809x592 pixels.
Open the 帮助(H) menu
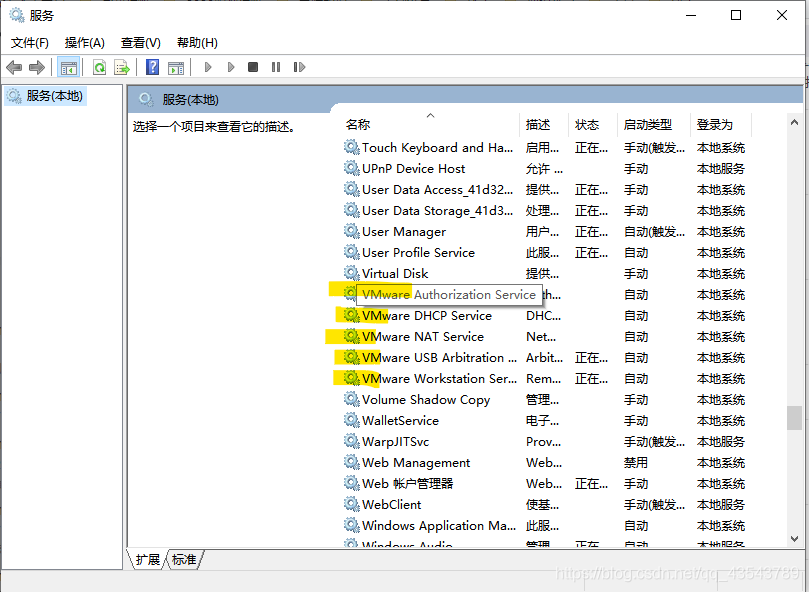tap(197, 43)
